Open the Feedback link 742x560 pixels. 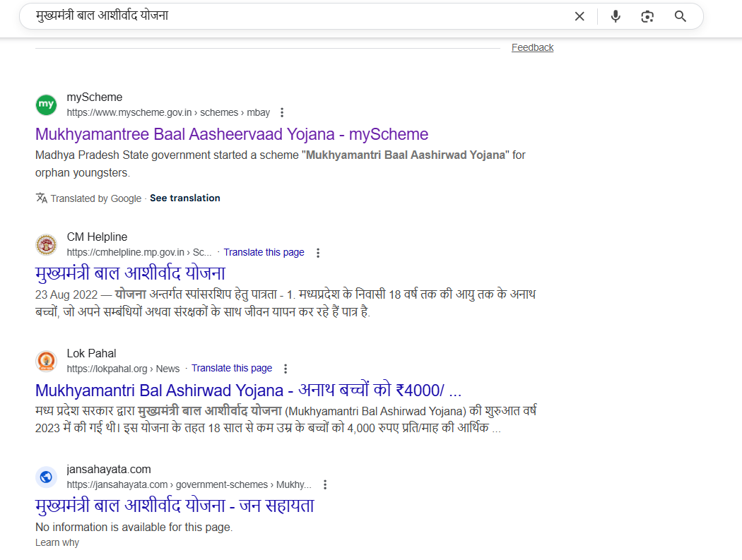(532, 47)
